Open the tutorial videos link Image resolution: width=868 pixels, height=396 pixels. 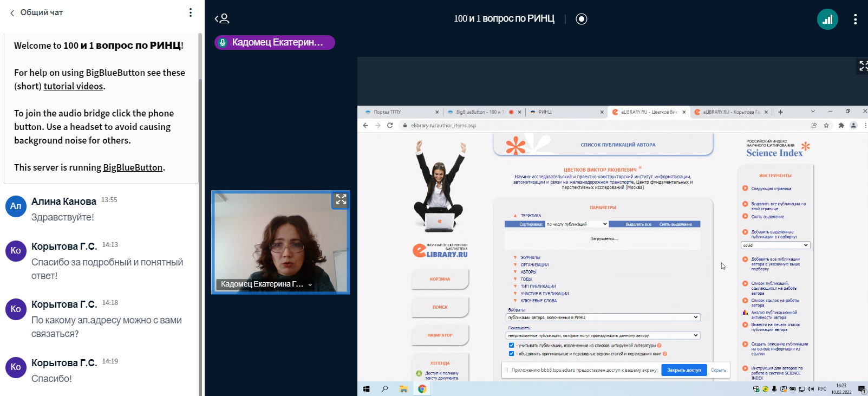pyautogui.click(x=73, y=86)
